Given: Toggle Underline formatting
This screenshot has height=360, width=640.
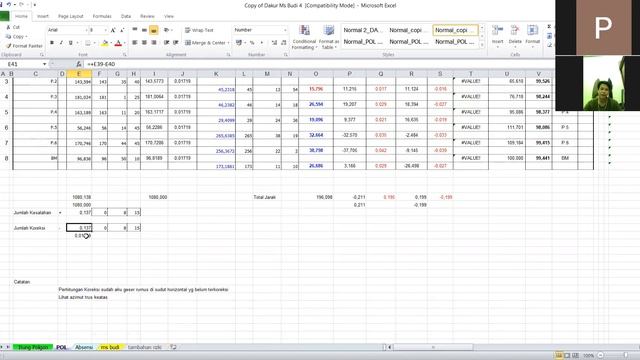Looking at the screenshot, I should coord(71,43).
